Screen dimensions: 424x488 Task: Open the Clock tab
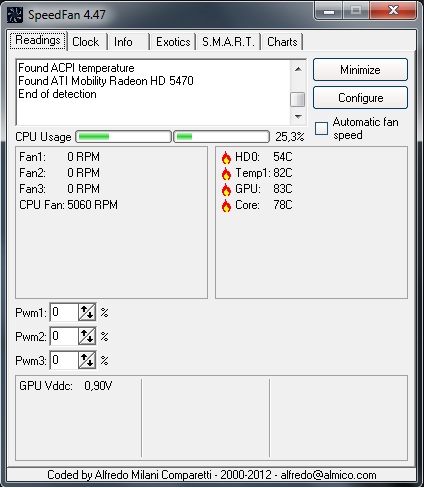coord(87,42)
